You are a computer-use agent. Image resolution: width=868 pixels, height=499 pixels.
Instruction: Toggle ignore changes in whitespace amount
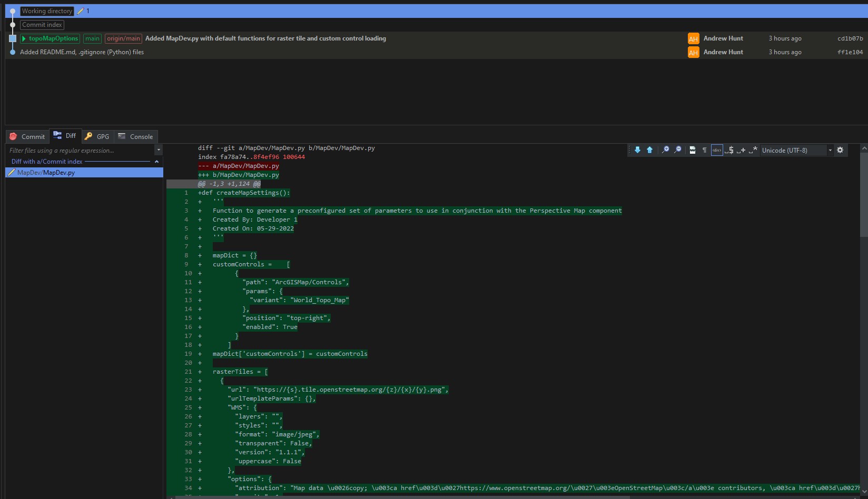click(741, 150)
